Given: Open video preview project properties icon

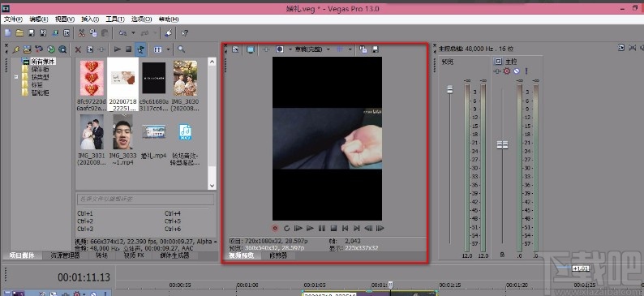Looking at the screenshot, I should (235, 49).
